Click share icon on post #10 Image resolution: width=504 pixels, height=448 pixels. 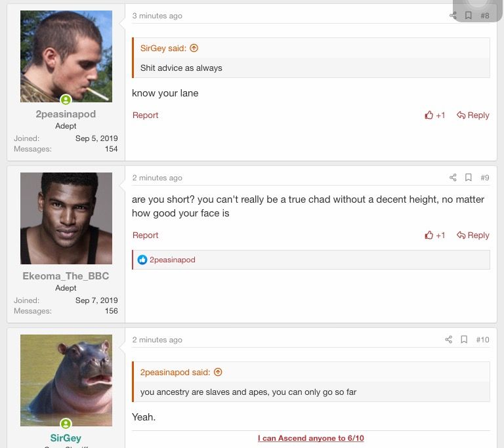click(449, 340)
